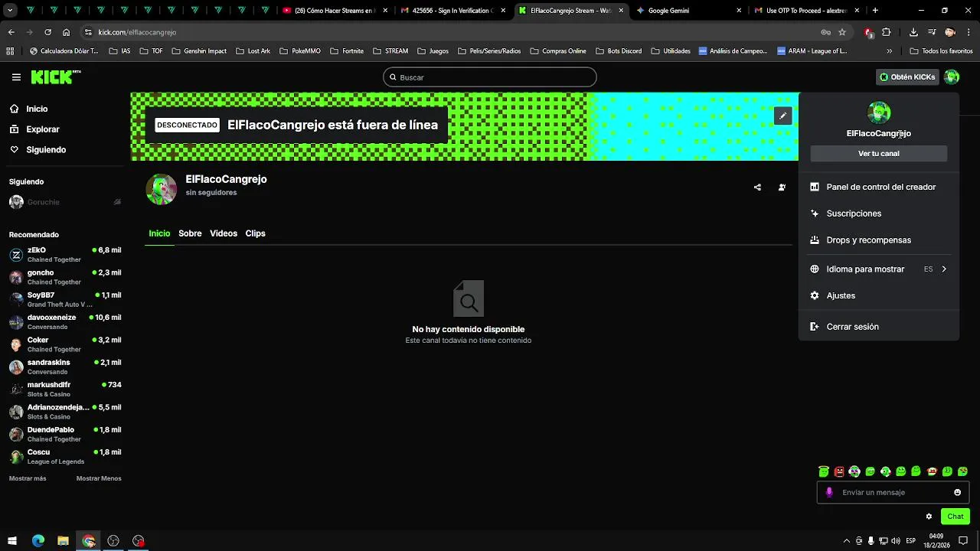
Task: Open the Coker recommended channel
Action: click(65, 344)
